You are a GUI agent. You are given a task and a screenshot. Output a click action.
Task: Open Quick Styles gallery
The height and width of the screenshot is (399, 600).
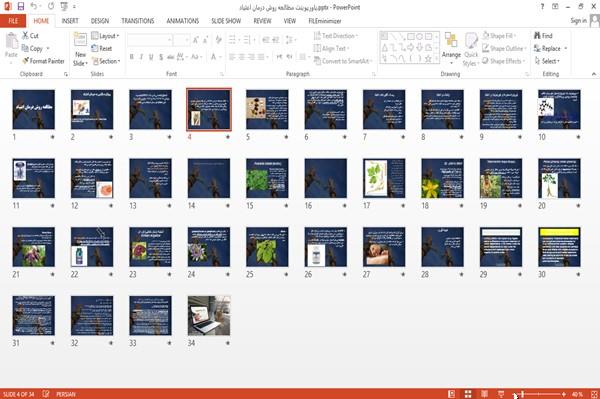[471, 49]
